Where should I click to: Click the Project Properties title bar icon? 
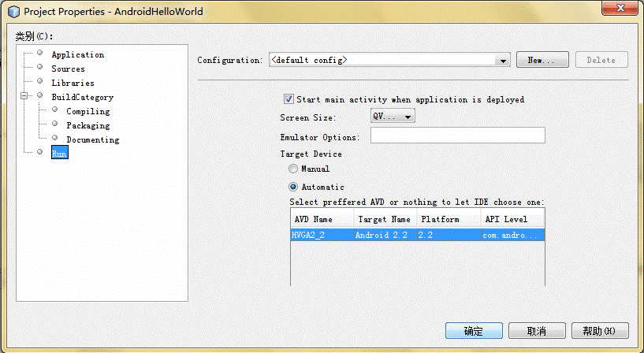(x=14, y=12)
